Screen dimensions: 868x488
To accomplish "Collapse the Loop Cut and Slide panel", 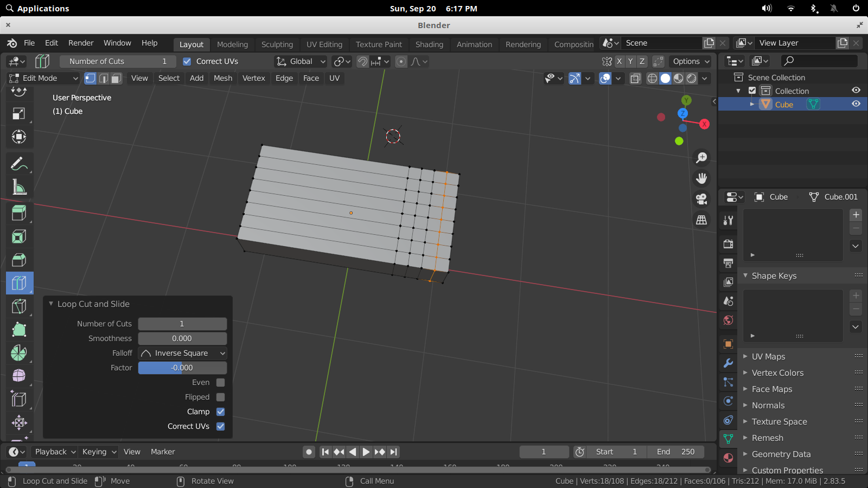I will [51, 304].
